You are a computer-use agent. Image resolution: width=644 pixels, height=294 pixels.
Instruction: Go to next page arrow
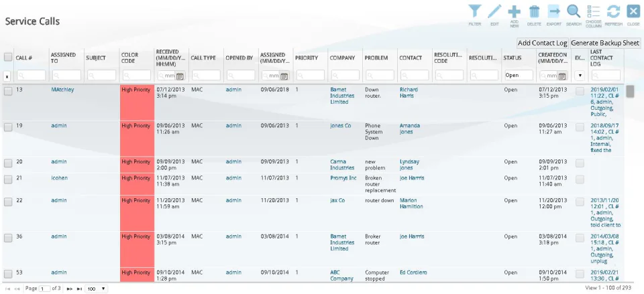coord(70,289)
